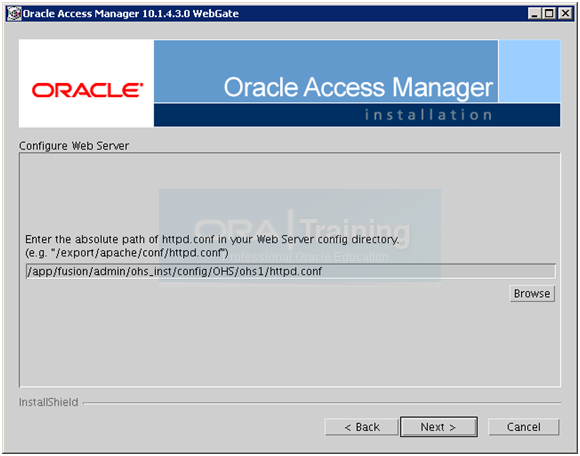Viewport: 580px width, 456px height.
Task: Proceed with the Next button
Action: click(x=439, y=427)
